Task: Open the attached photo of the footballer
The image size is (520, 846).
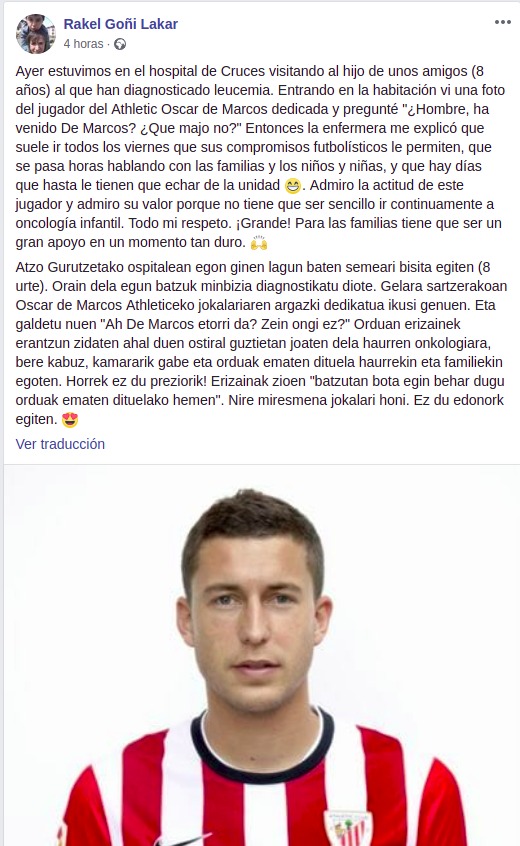Action: click(x=260, y=656)
